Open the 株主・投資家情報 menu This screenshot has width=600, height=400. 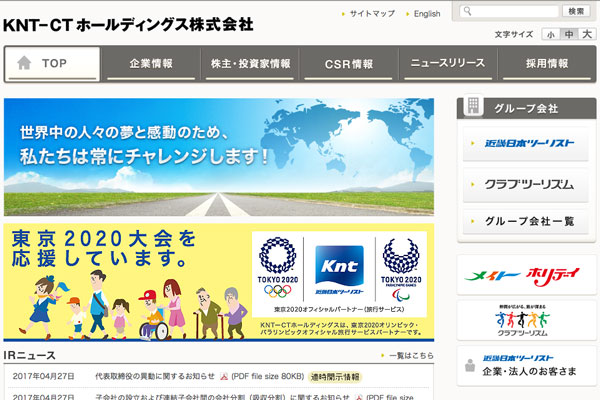[250, 64]
